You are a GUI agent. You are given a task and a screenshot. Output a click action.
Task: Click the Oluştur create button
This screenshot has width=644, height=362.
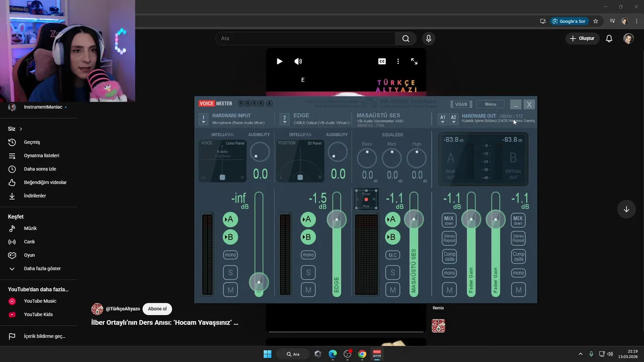[582, 39]
